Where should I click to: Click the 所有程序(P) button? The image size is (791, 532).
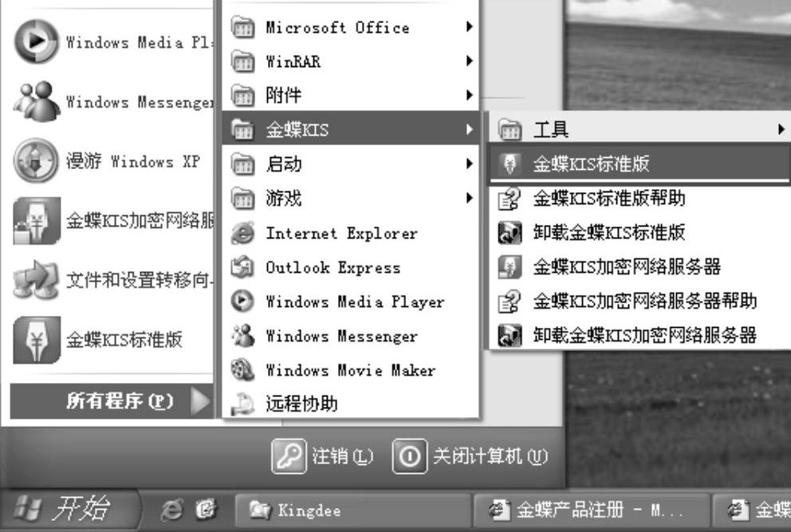112,400
